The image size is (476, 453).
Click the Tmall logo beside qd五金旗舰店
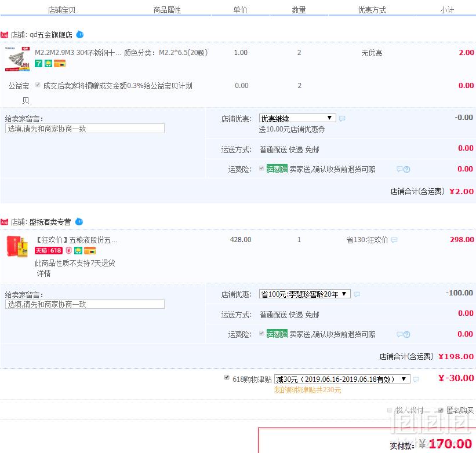4,35
